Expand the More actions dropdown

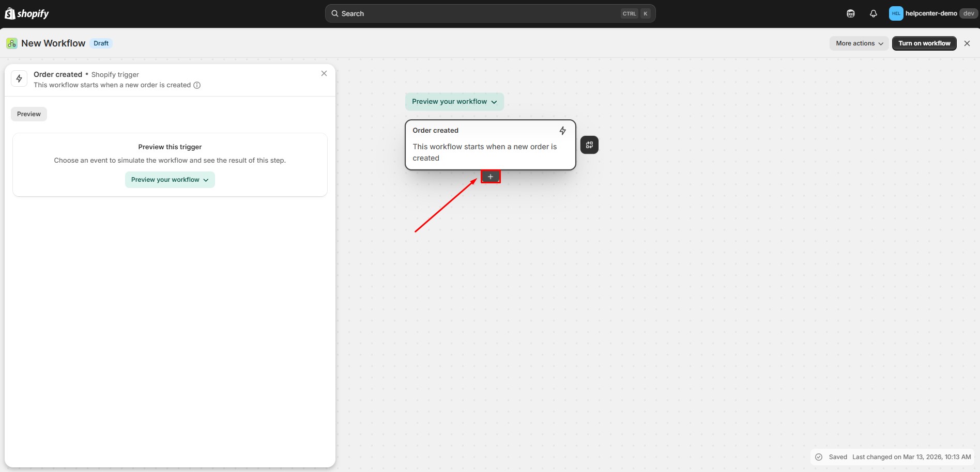click(x=859, y=43)
